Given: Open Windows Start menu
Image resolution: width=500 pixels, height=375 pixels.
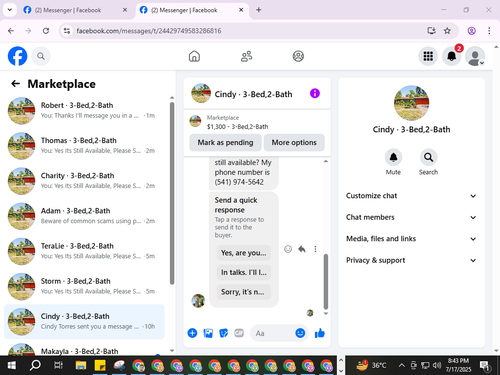Looking at the screenshot, I should pyautogui.click(x=12, y=365).
